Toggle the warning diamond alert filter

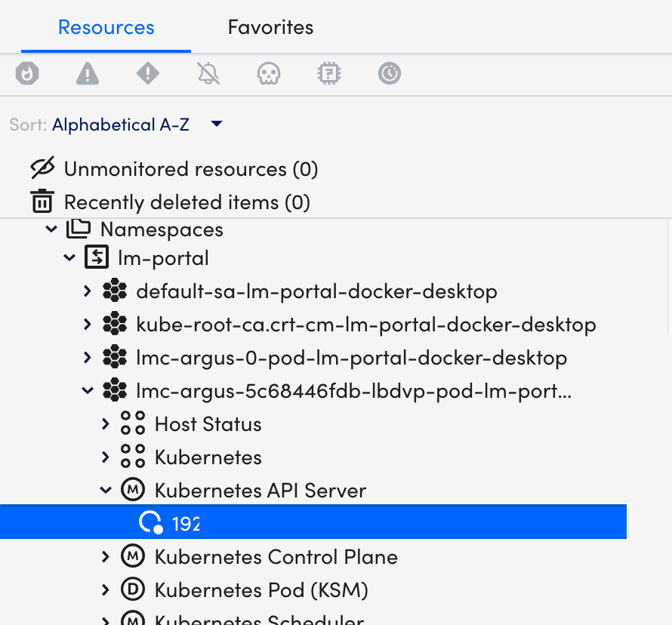[148, 73]
